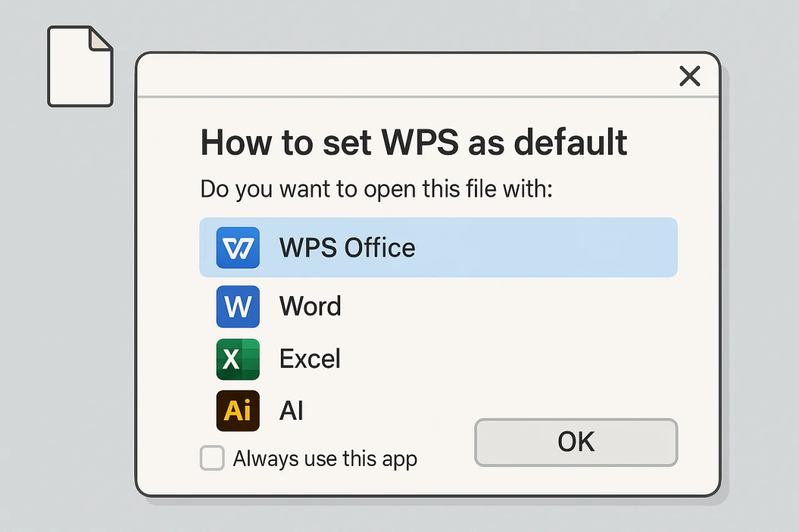The width and height of the screenshot is (799, 532).
Task: Click the "Always use this app" label text
Action: (x=325, y=459)
